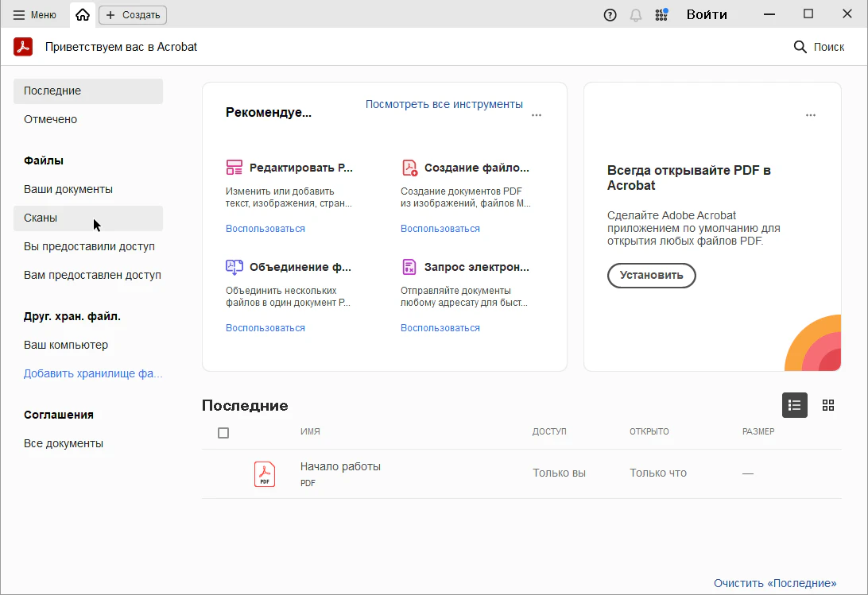Click the Edit PDF tool icon
Screen dimensions: 868x595
pos(234,168)
